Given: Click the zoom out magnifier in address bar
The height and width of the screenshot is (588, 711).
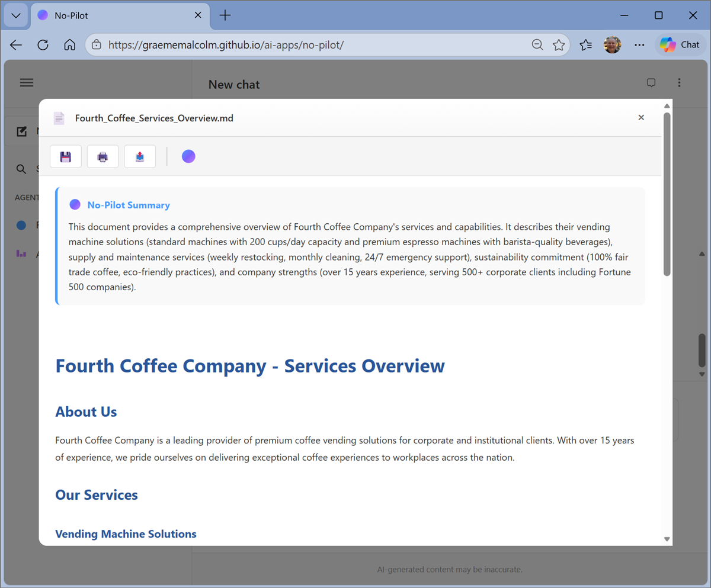Looking at the screenshot, I should 537,45.
